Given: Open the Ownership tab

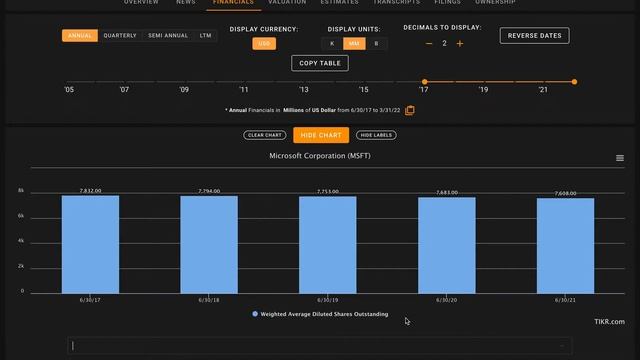Looking at the screenshot, I should tap(495, 2).
